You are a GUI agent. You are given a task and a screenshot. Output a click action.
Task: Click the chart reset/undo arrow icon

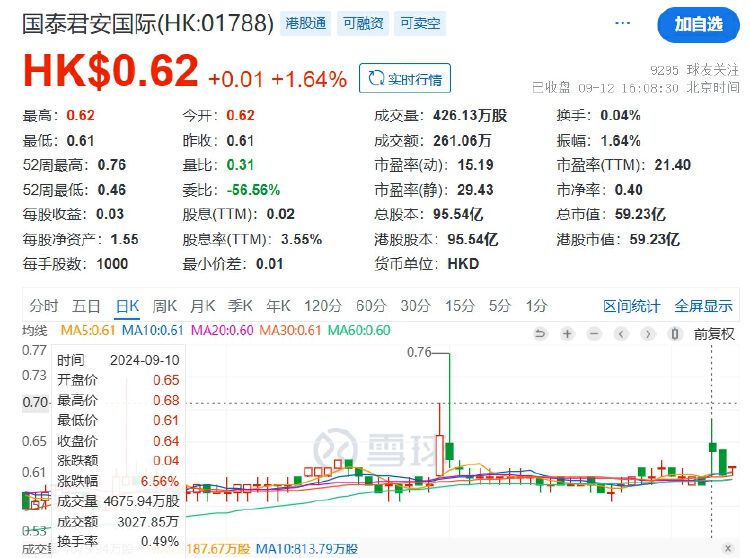540,333
